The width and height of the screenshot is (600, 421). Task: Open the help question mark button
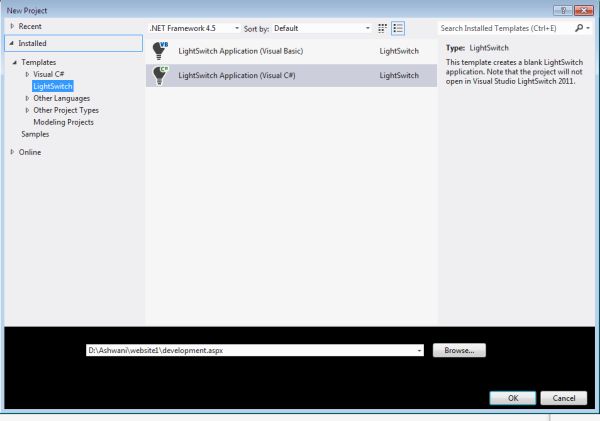(x=562, y=10)
